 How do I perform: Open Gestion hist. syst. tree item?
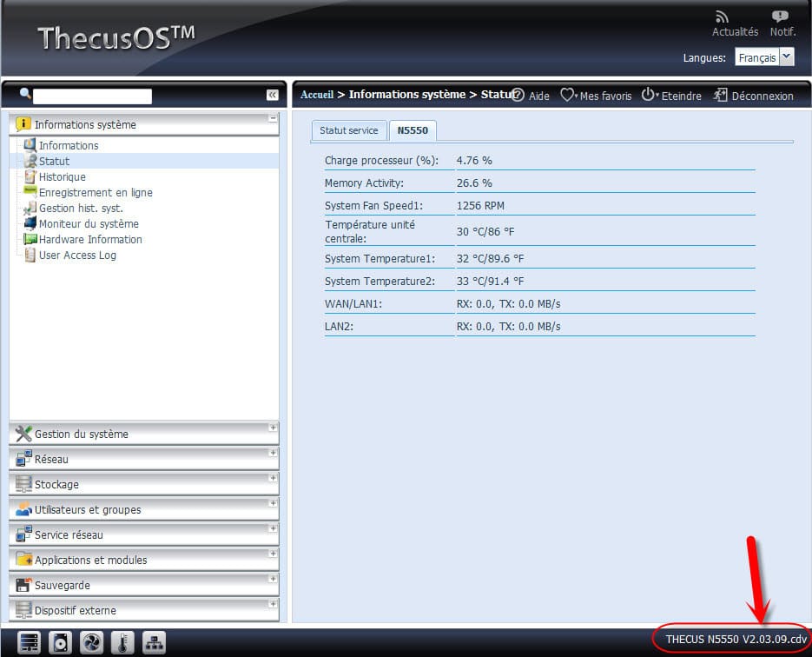click(x=81, y=209)
